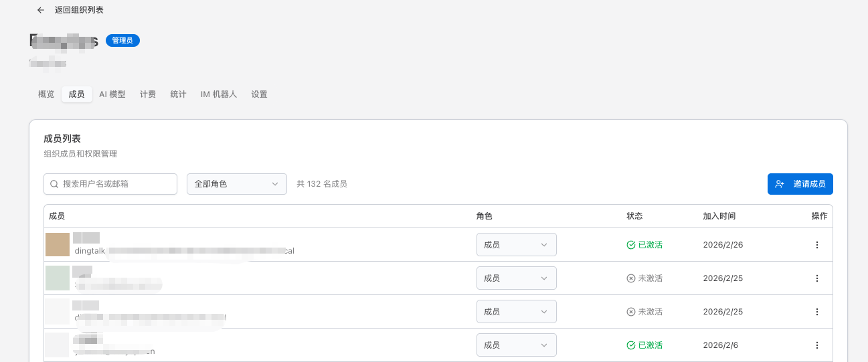Image resolution: width=868 pixels, height=362 pixels.
Task: Click the 邀请成员 button
Action: tap(800, 184)
